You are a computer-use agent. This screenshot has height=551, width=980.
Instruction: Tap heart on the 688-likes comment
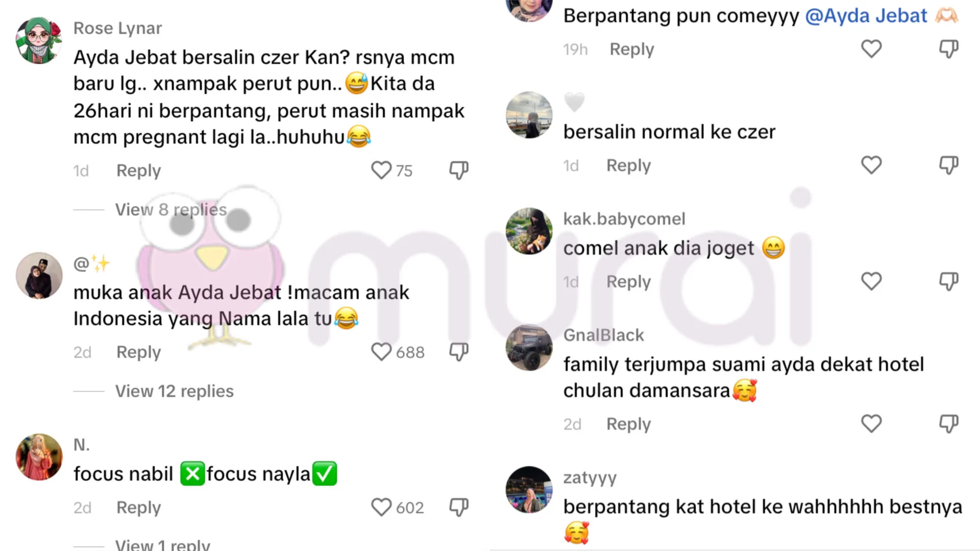[x=381, y=352]
